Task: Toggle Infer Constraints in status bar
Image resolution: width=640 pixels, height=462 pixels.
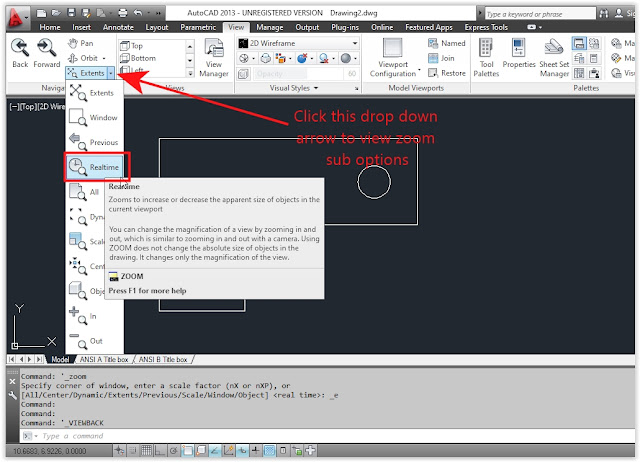Action: [119, 451]
